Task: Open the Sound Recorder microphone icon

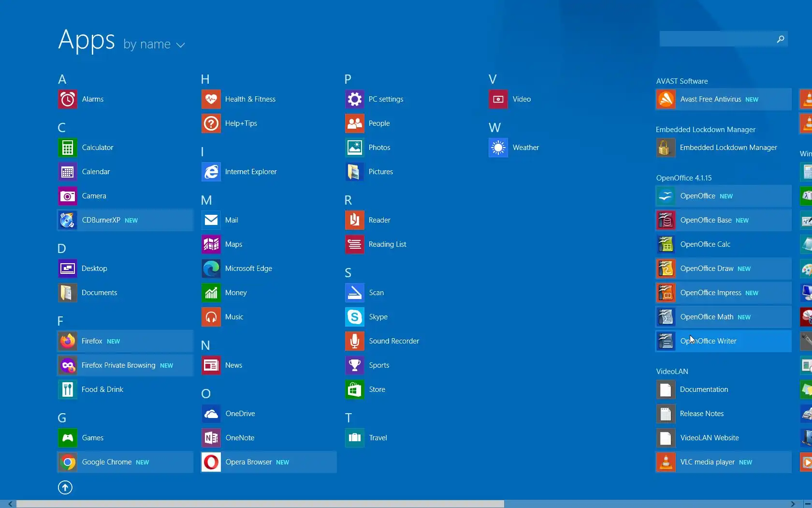Action: coord(355,341)
